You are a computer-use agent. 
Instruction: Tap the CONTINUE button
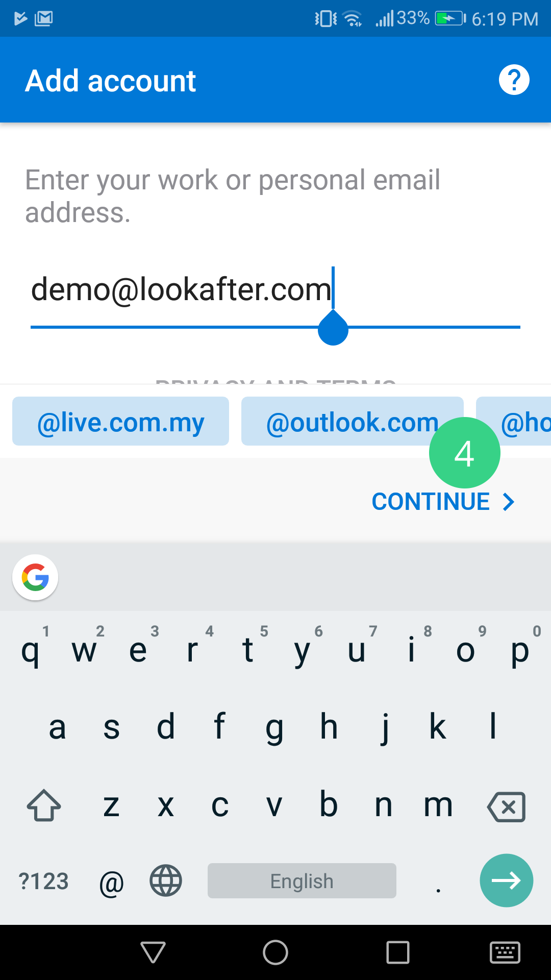442,502
